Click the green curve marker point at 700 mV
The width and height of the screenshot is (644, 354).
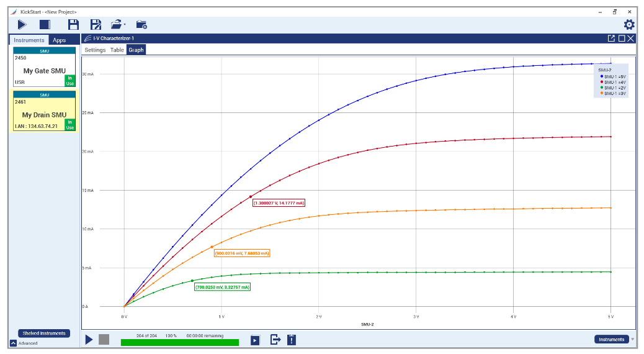point(192,281)
